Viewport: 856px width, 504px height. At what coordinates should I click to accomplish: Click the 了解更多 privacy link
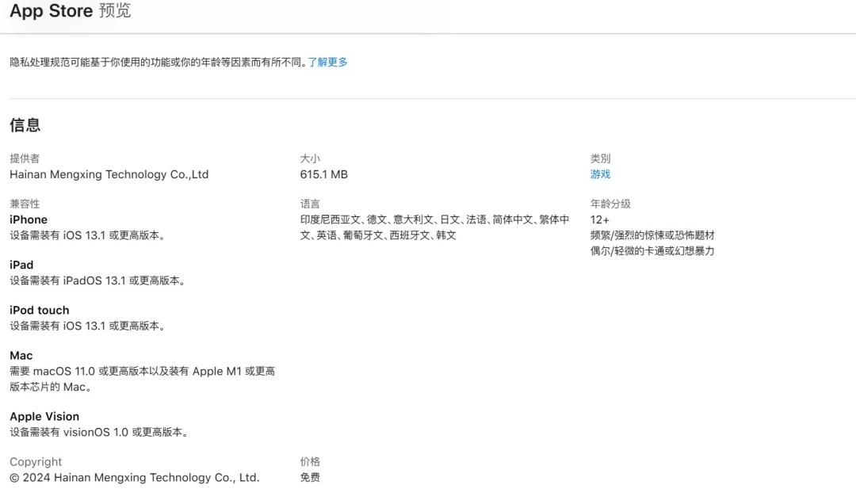[x=327, y=62]
